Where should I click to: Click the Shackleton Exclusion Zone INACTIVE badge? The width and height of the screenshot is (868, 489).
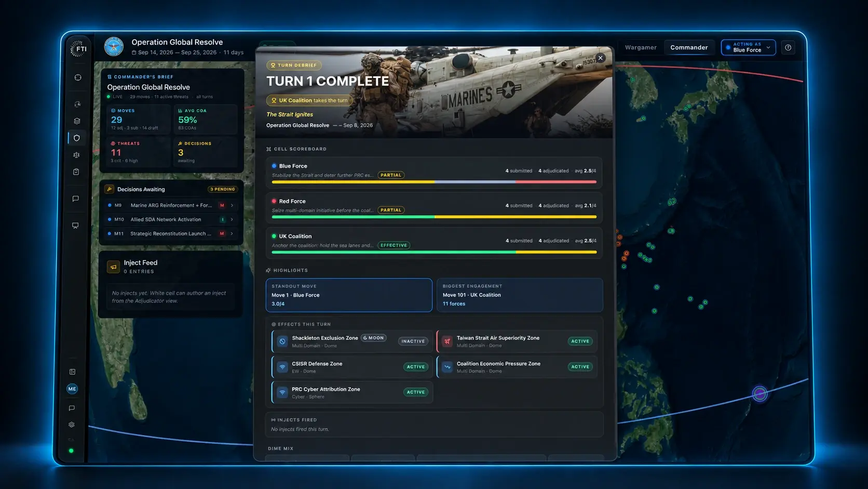click(x=413, y=341)
